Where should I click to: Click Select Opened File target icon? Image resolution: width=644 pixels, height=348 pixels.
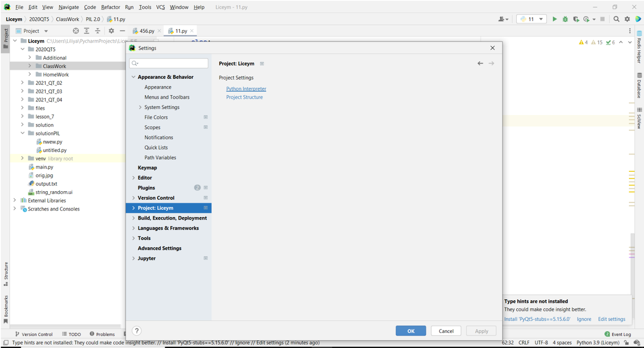click(76, 31)
